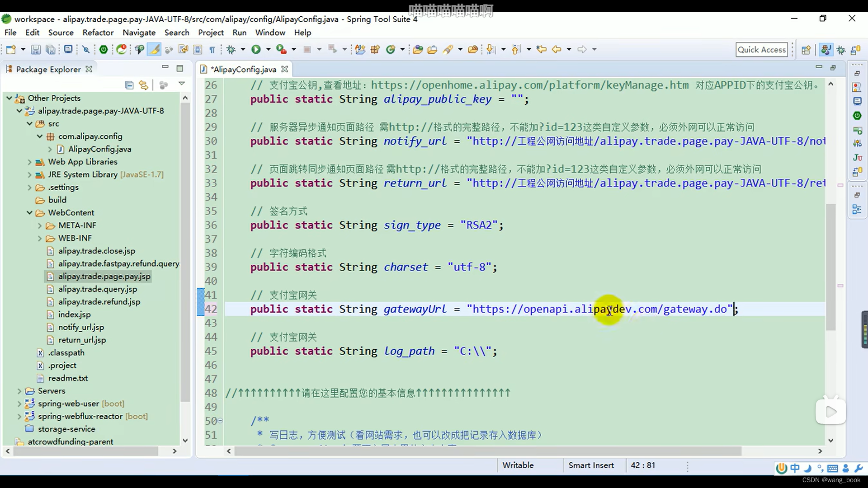868x488 pixels.
Task: Select the Source menu item
Action: 60,32
